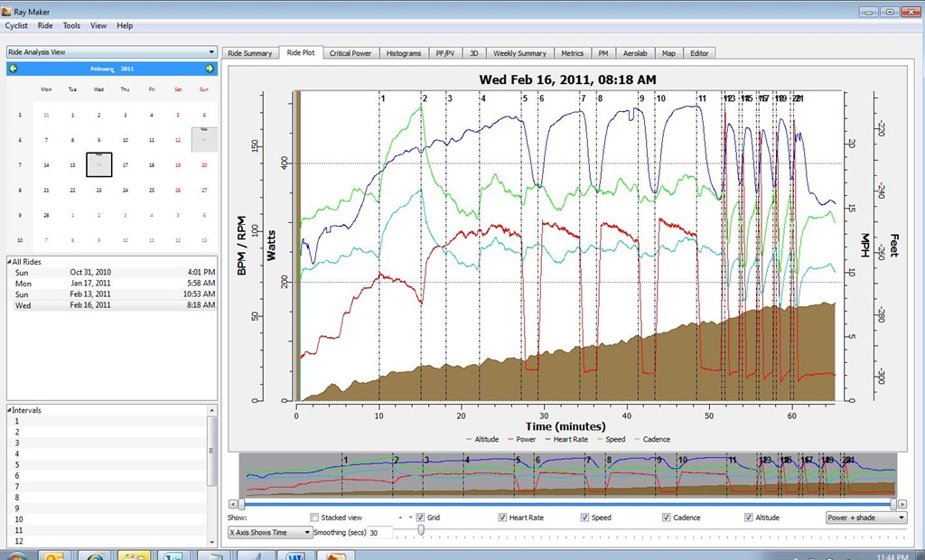Click the left arrow of range scrollbar

(x=233, y=504)
